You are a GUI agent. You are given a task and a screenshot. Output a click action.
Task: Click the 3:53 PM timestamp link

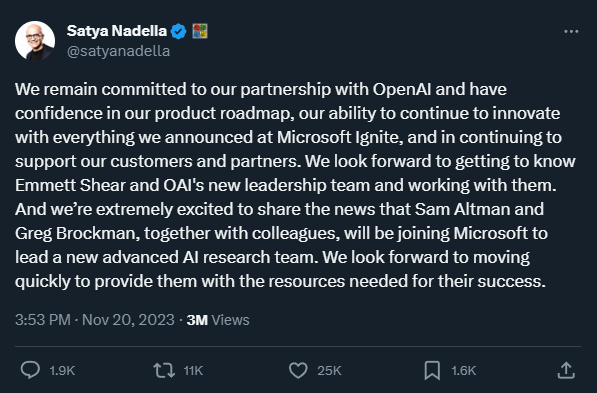tap(43, 320)
